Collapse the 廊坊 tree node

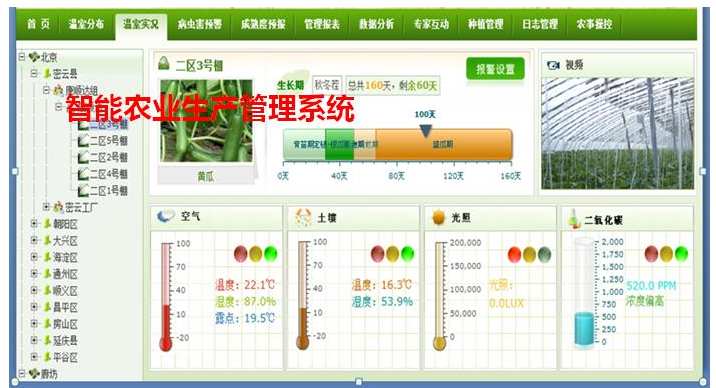[x=21, y=373]
